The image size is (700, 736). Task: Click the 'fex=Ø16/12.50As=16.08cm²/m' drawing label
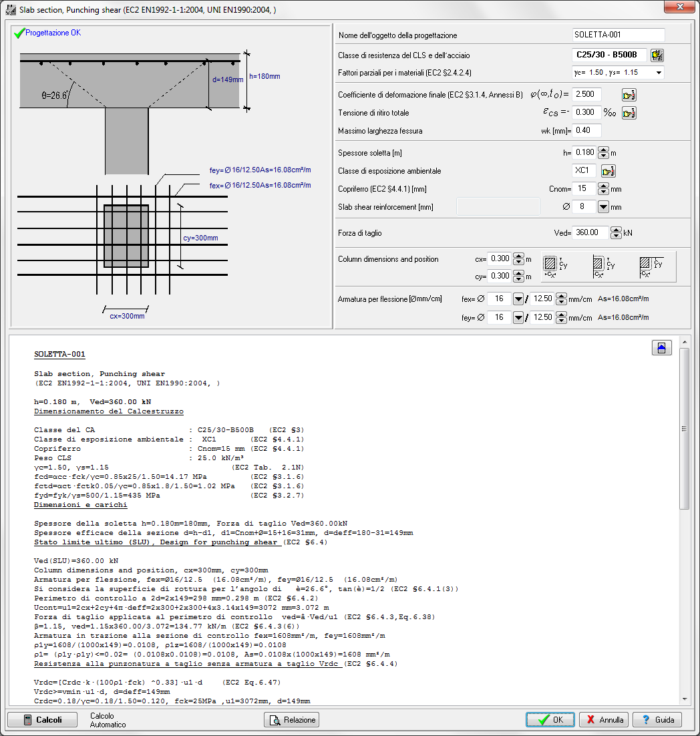(x=260, y=186)
